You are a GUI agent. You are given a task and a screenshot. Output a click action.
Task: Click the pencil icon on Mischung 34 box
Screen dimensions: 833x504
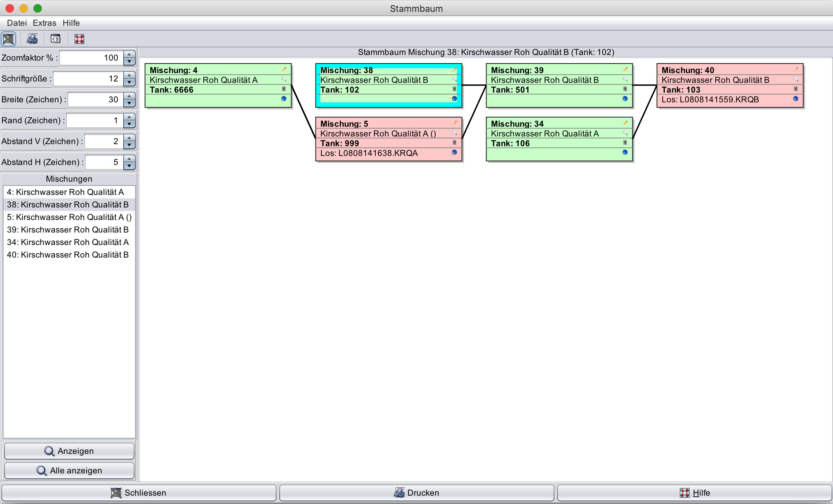[x=625, y=123]
